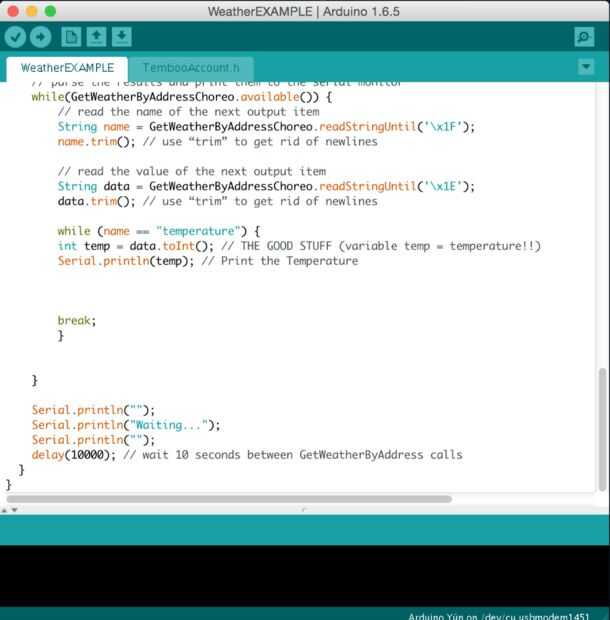The height and width of the screenshot is (620, 610).
Task: Maximize the window with green button
Action: tap(50, 11)
